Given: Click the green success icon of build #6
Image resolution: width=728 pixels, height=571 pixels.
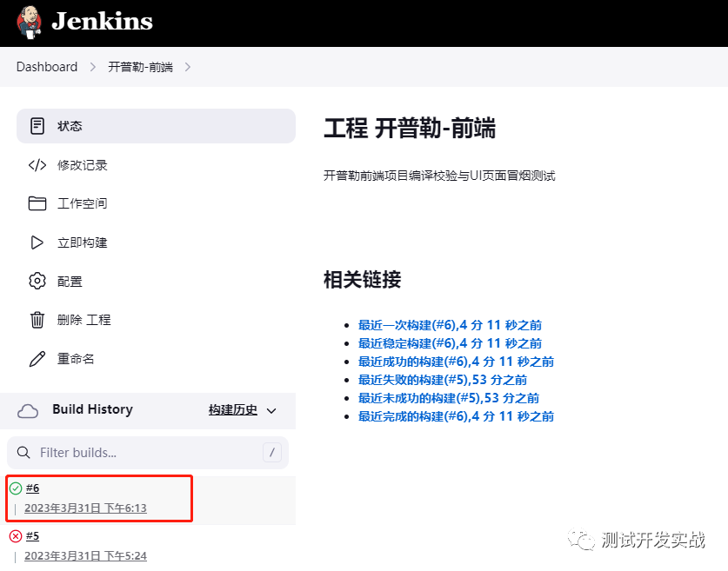Looking at the screenshot, I should [16, 488].
